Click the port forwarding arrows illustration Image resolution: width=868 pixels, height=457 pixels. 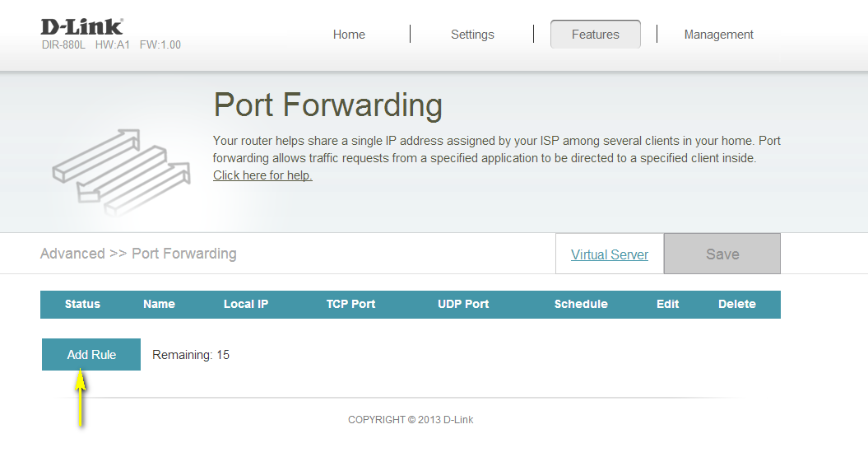pyautogui.click(x=120, y=171)
